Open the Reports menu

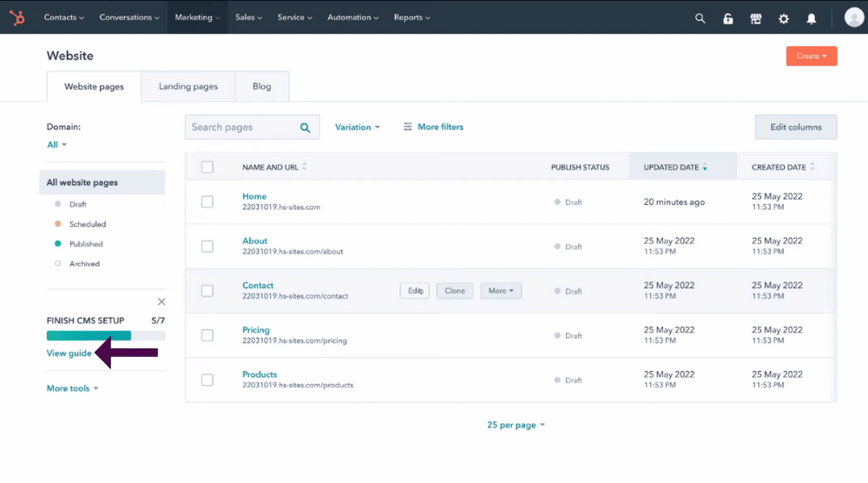click(411, 17)
